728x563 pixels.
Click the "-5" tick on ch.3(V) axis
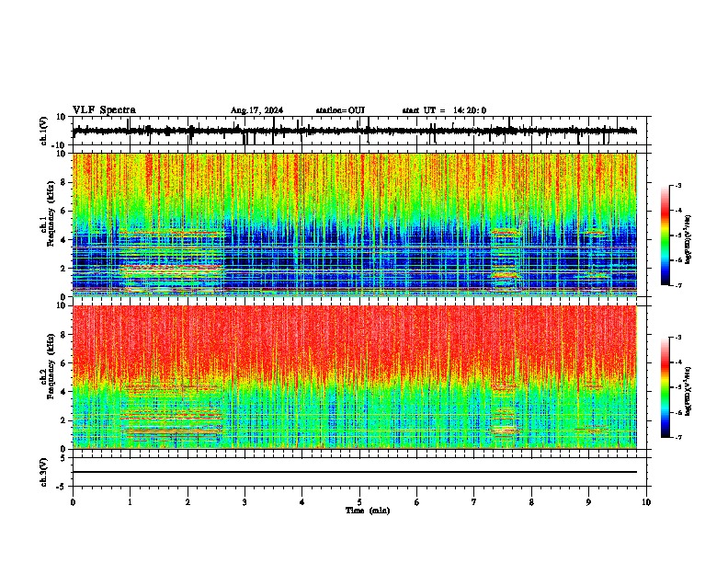click(62, 487)
